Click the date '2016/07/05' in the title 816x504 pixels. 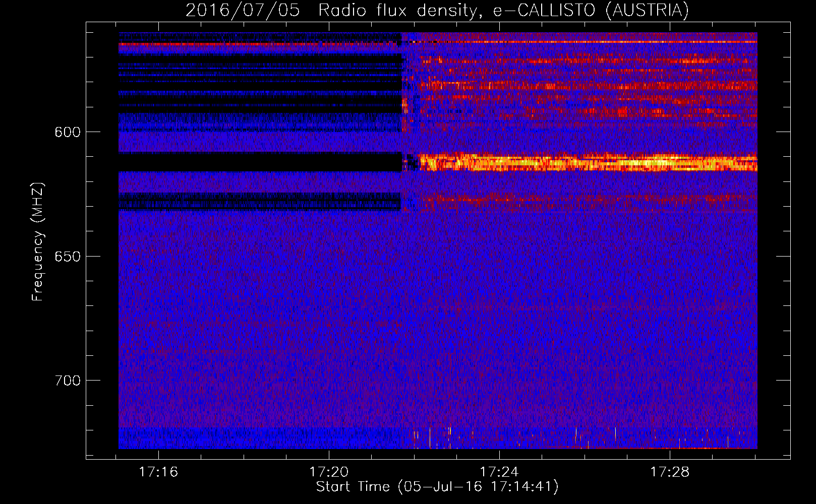pos(243,10)
